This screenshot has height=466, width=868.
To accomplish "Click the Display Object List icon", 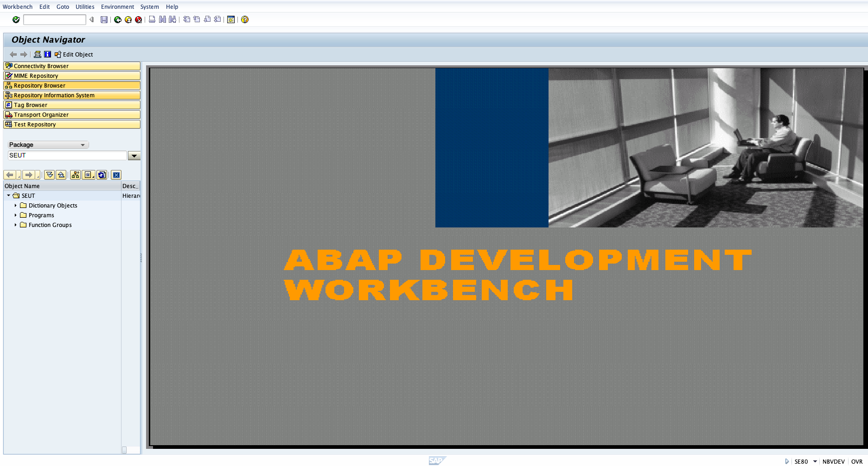I will (x=75, y=175).
